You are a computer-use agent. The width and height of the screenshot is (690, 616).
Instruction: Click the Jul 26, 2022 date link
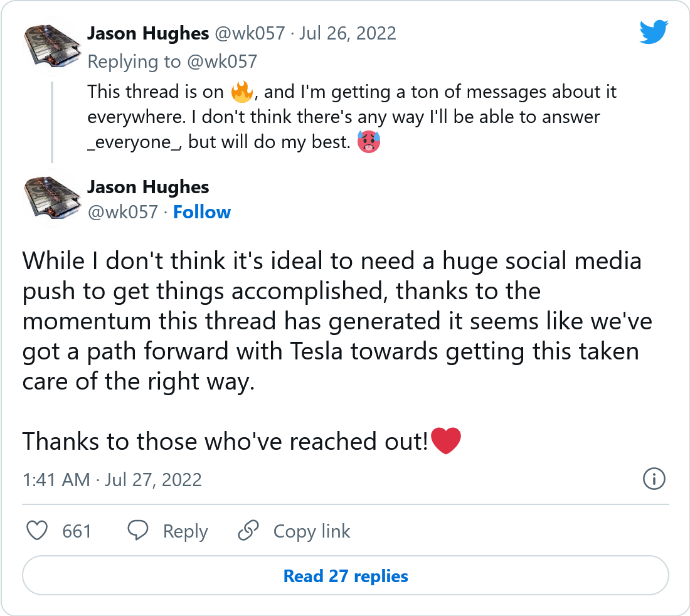click(x=348, y=33)
